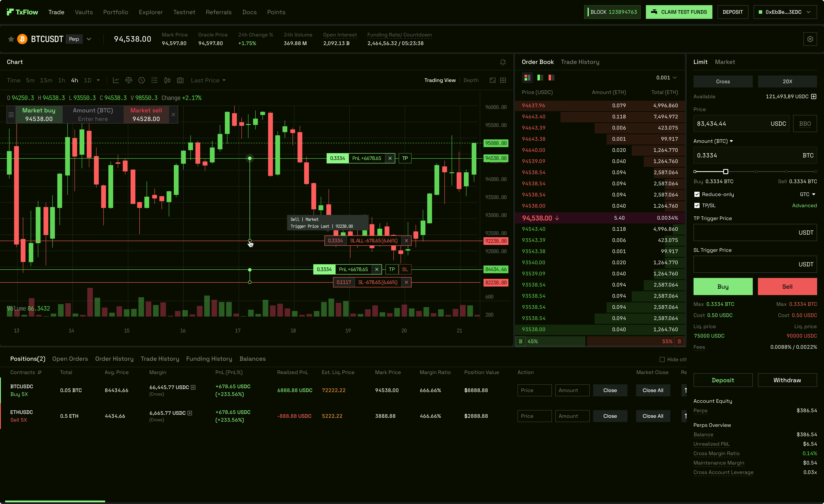This screenshot has height=504, width=824.
Task: Click CLAIM TEST FUNDS button
Action: pos(679,12)
